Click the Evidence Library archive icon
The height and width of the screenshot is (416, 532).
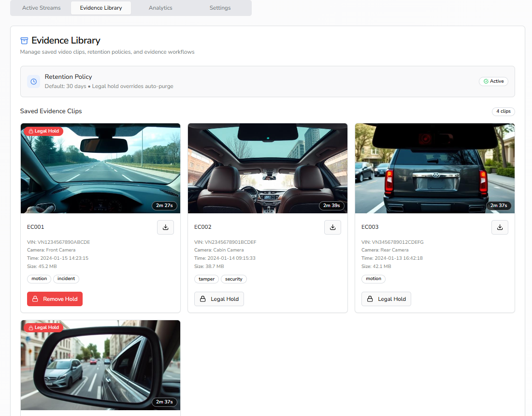[24, 41]
